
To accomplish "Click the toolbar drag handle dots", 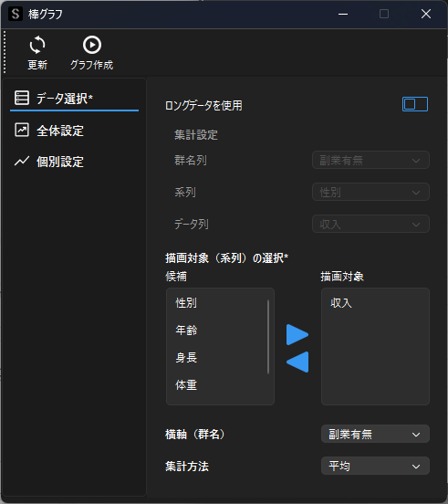I will pos(5,52).
